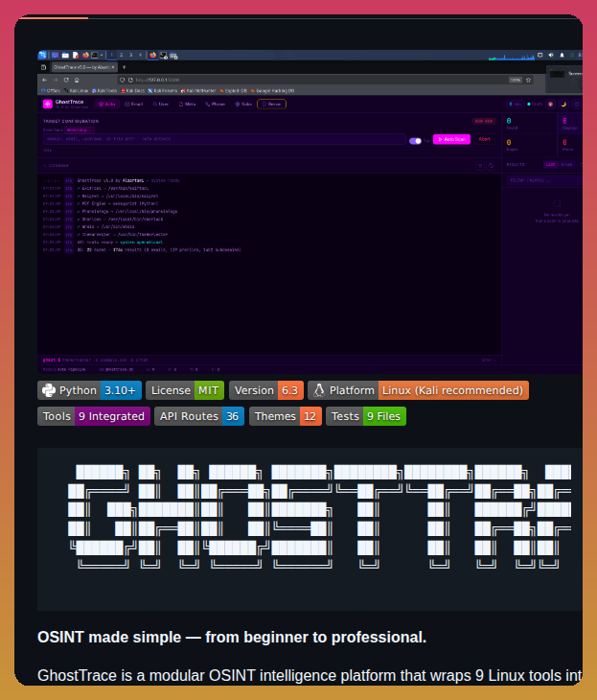Select the Phone tab in GhostTrace nav
This screenshot has height=700, width=597.
pyautogui.click(x=215, y=104)
